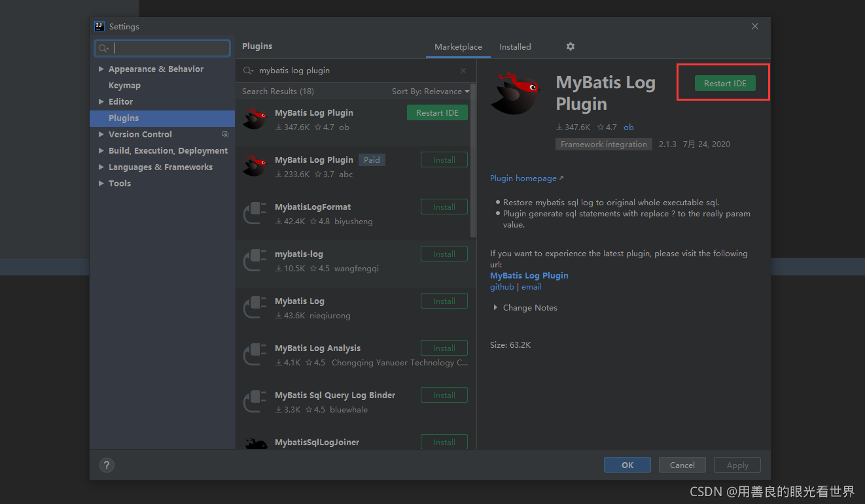This screenshot has width=865, height=504.
Task: Click the Apply button
Action: coord(737,465)
